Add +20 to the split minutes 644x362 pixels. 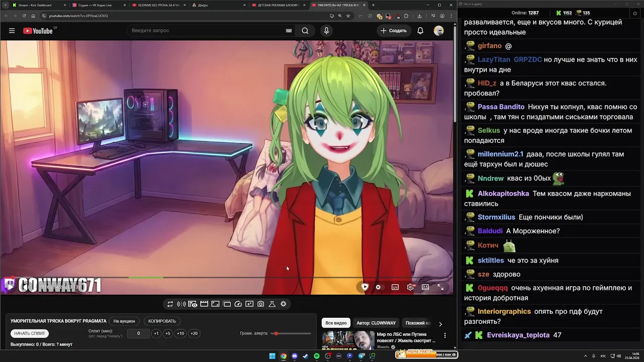click(194, 333)
